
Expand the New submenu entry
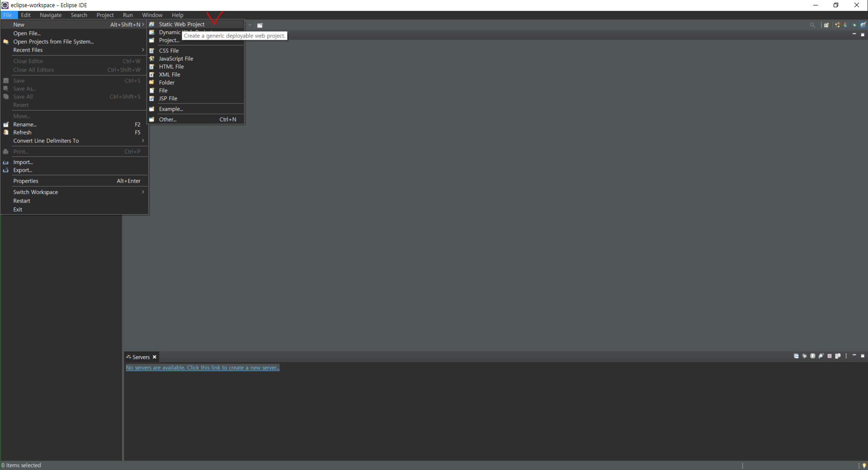point(74,25)
